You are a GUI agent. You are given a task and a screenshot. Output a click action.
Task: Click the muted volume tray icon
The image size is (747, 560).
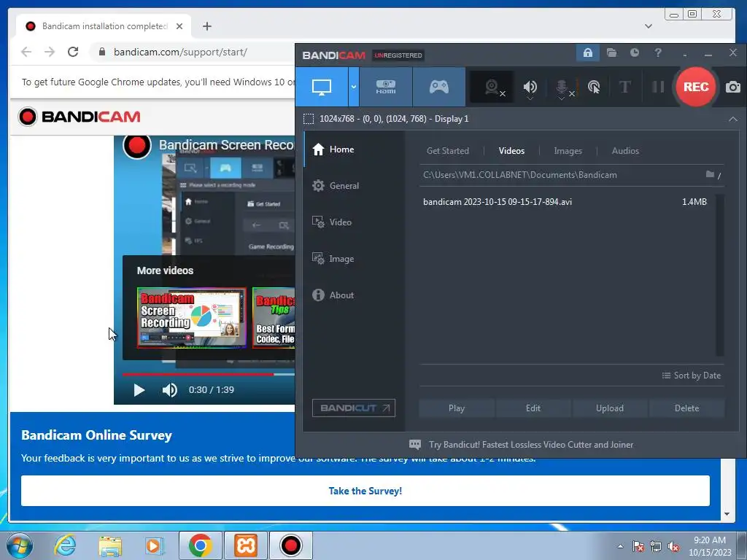(x=673, y=547)
